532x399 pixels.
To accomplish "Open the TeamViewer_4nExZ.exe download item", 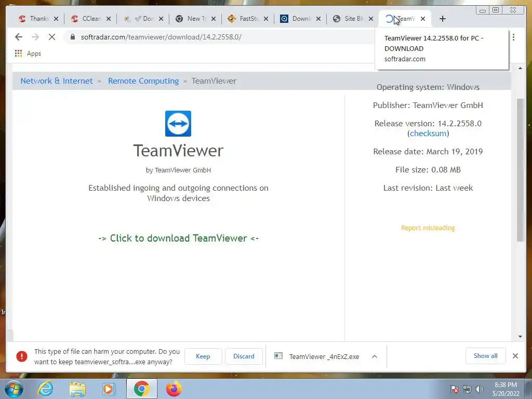I will [317, 356].
